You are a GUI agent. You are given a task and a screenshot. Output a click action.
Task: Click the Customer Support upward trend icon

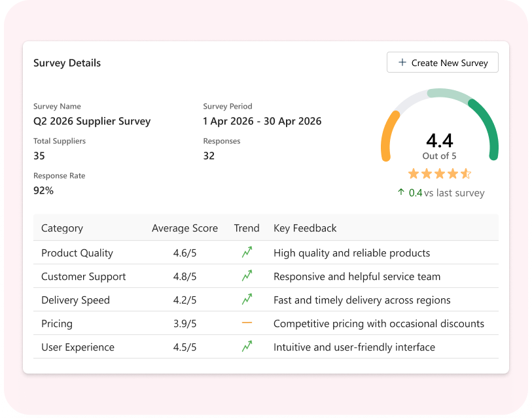click(x=247, y=275)
